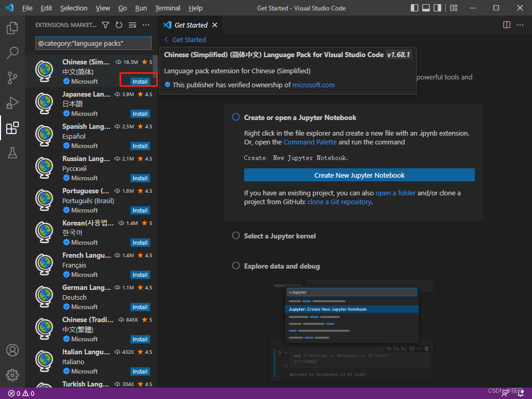Click the Korean language pack globe icon
The width and height of the screenshot is (532, 399).
tap(45, 232)
